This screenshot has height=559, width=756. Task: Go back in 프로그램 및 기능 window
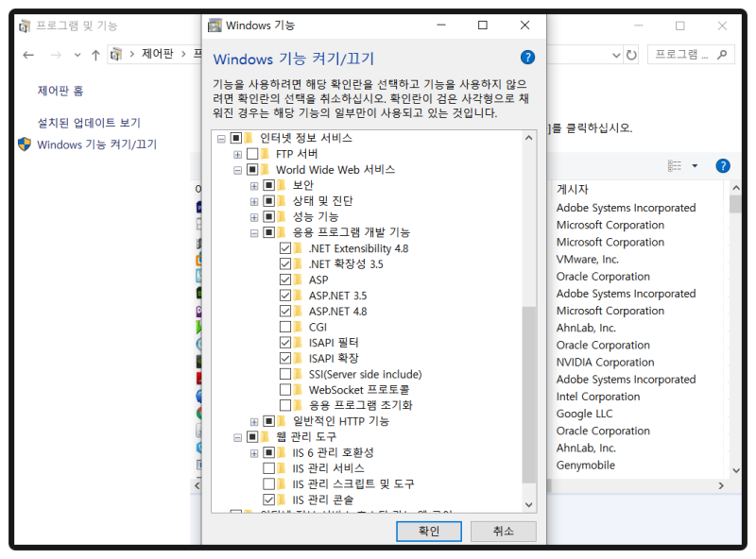[x=28, y=55]
